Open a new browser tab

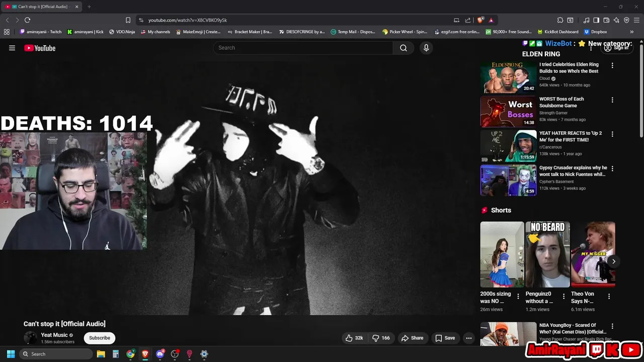pos(89,7)
